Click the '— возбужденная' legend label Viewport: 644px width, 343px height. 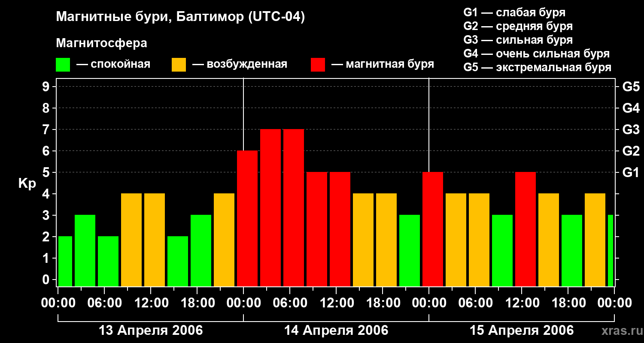pos(240,65)
